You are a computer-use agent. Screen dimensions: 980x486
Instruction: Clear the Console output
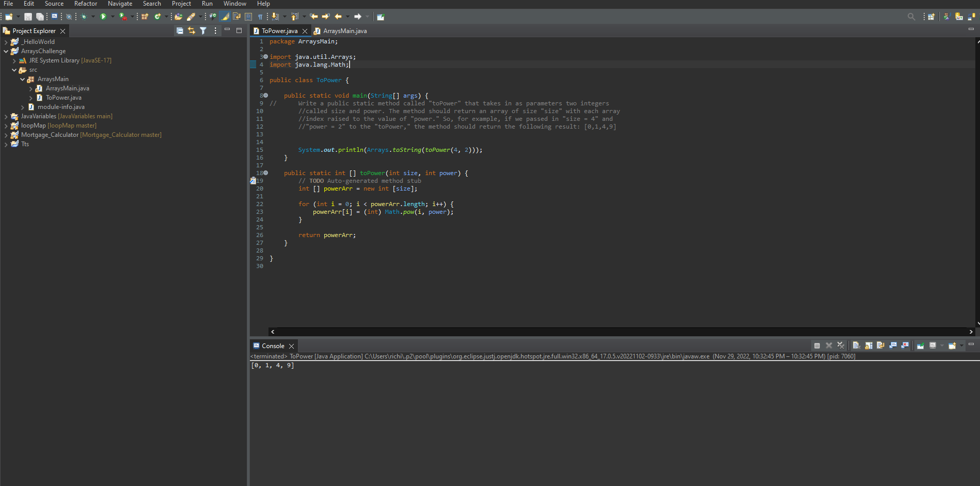coord(856,345)
